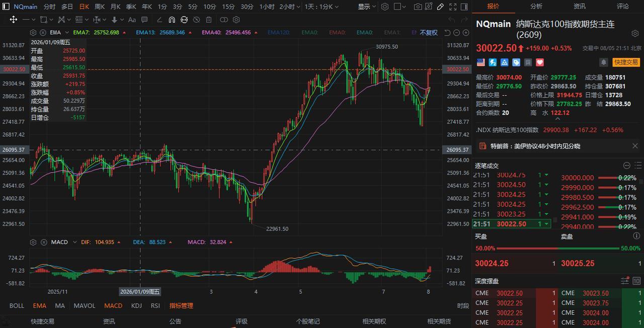Select the 日K timeframe
Image resolution: width=644 pixels, height=328 pixels.
point(84,7)
